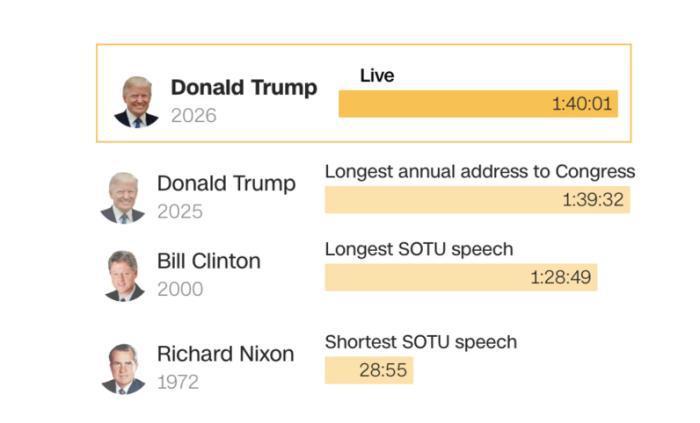Select the Longest SOTU speech label

coord(419,249)
